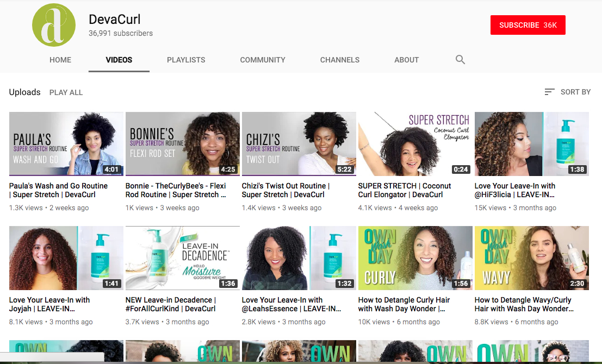
Task: Click '3.7K views • 3 months ago' text
Action: (167, 322)
